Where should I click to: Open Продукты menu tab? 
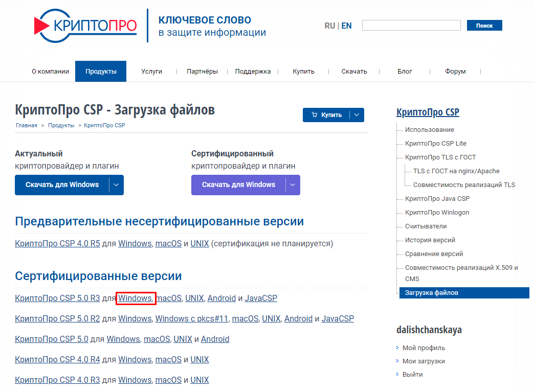(101, 72)
